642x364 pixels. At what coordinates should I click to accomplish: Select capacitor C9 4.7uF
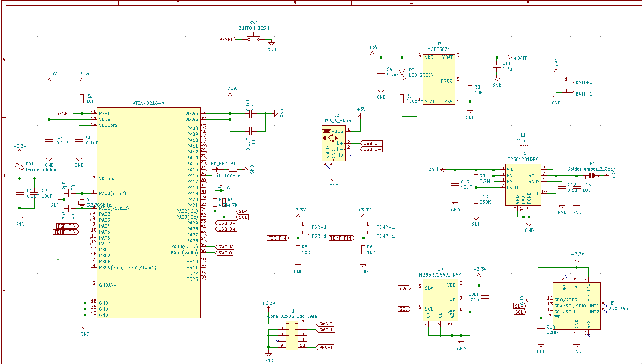coord(381,72)
